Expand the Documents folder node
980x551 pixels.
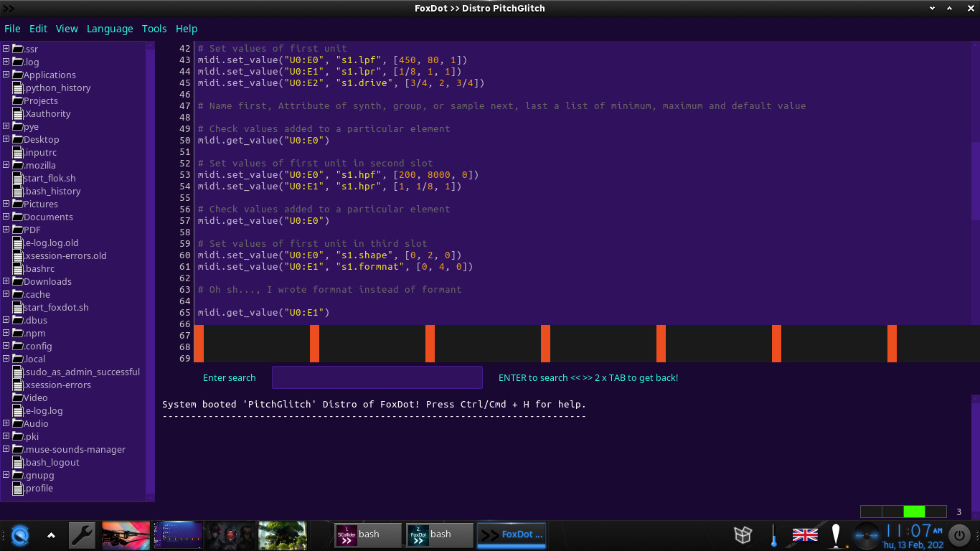click(6, 217)
